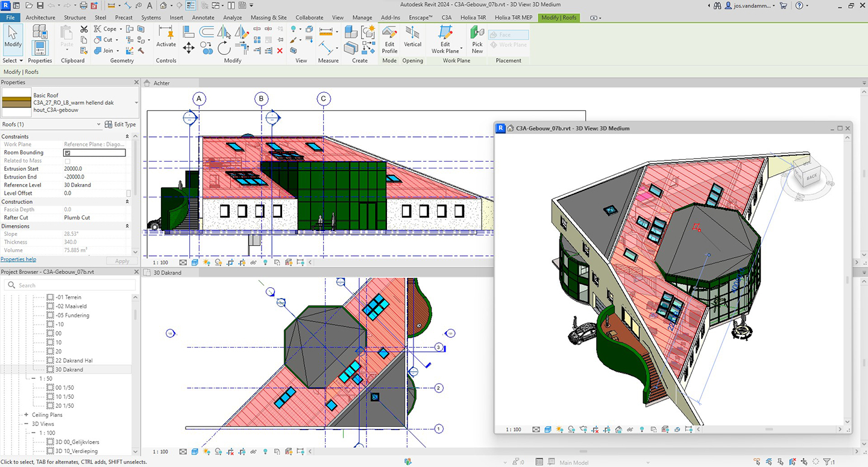Screen dimensions: 868x467
Task: Click the Level Offset value field
Action: [x=93, y=194]
